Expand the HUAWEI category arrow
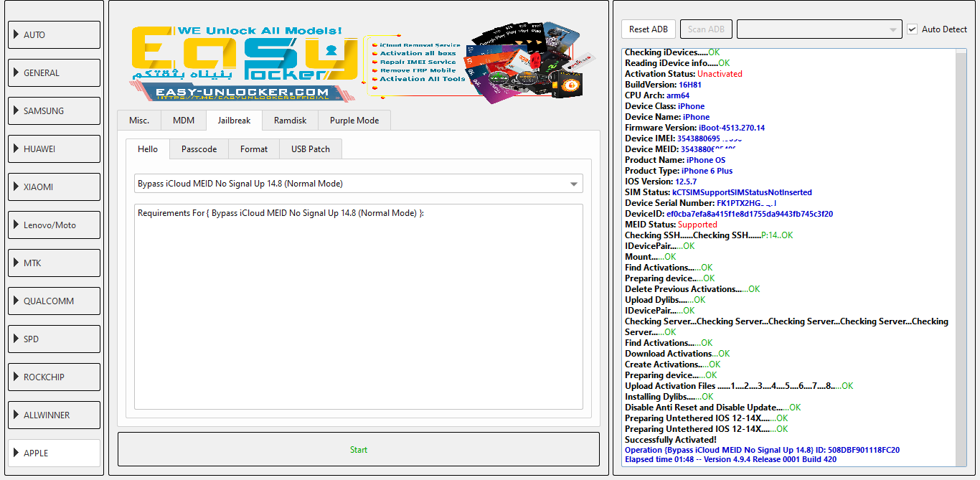This screenshot has height=480, width=980. (17, 149)
